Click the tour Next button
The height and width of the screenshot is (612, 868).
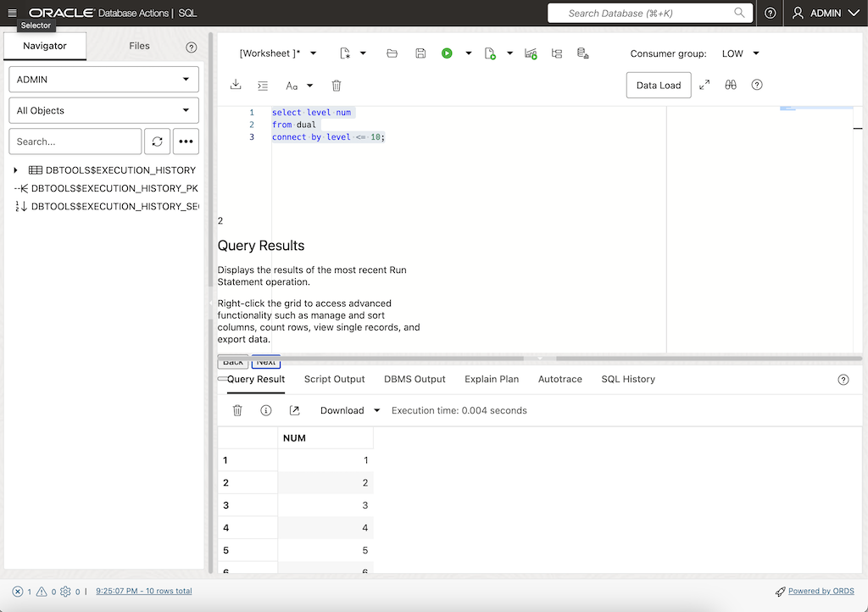pyautogui.click(x=266, y=362)
